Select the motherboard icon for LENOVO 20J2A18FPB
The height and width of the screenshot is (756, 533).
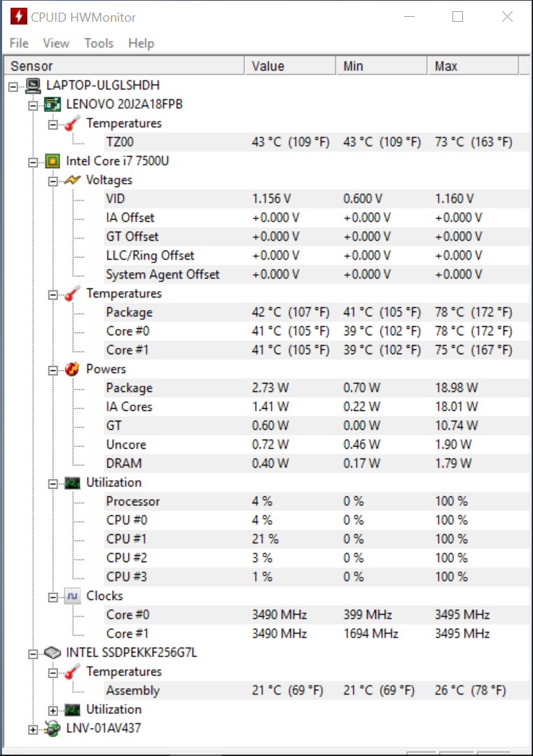pos(52,104)
